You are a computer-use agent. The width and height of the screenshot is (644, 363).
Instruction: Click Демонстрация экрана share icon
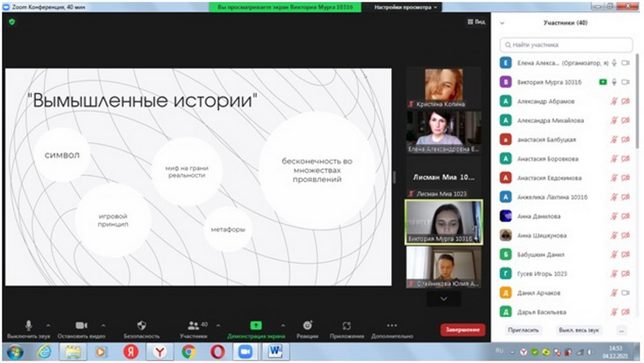coord(256,325)
